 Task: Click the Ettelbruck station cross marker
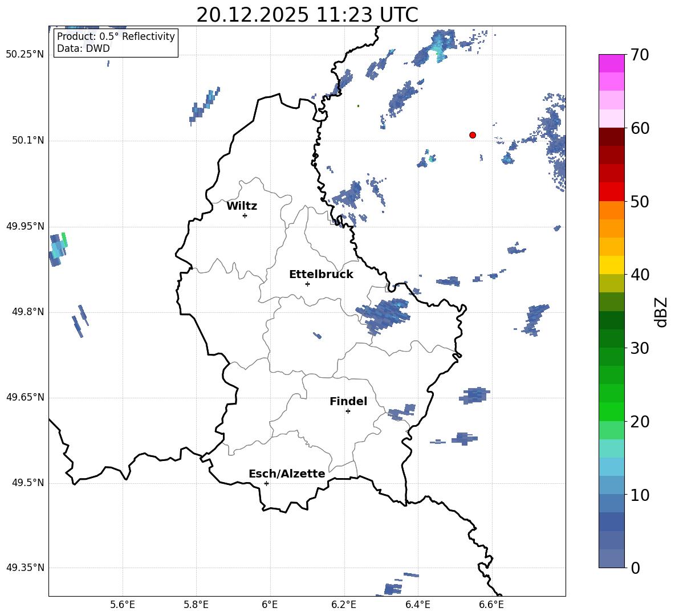click(x=307, y=284)
